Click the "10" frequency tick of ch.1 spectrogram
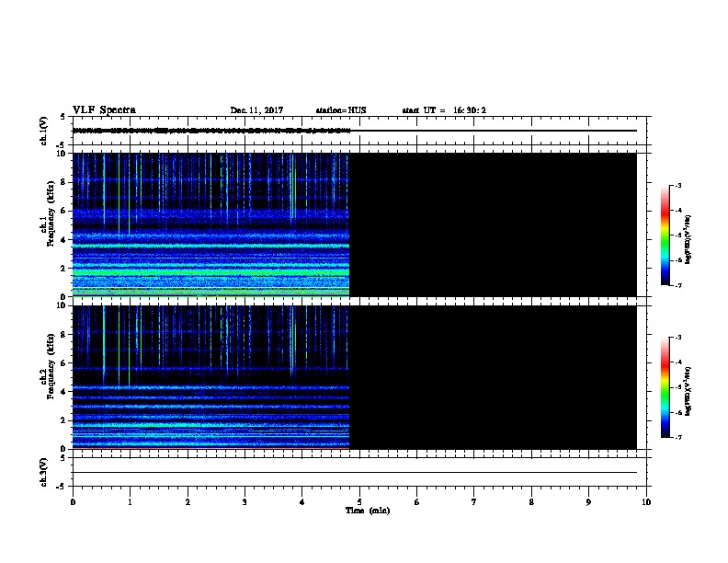 (62, 154)
